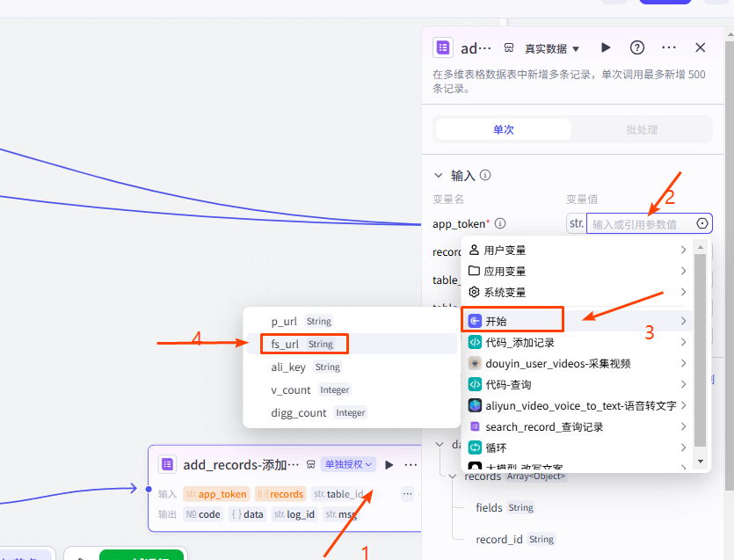Viewport: 734px width, 560px height.
Task: Select the 开始 node in variable menu
Action: (x=578, y=321)
